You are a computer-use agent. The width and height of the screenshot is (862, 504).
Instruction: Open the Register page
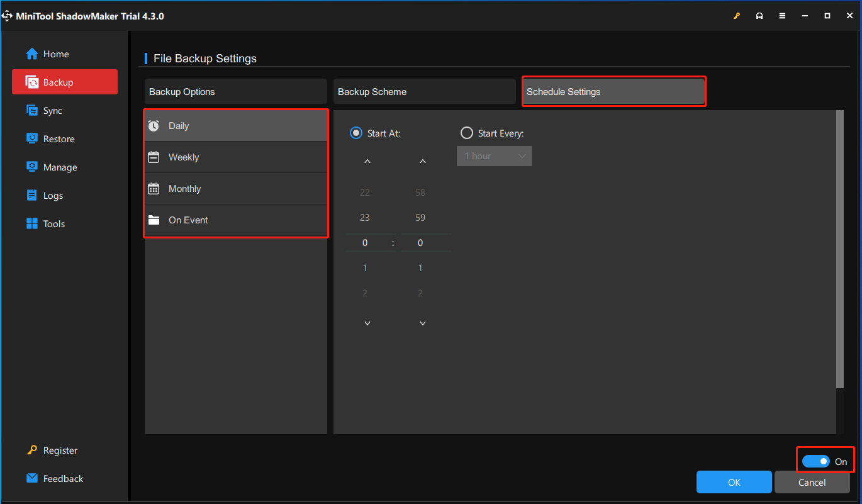pyautogui.click(x=60, y=450)
